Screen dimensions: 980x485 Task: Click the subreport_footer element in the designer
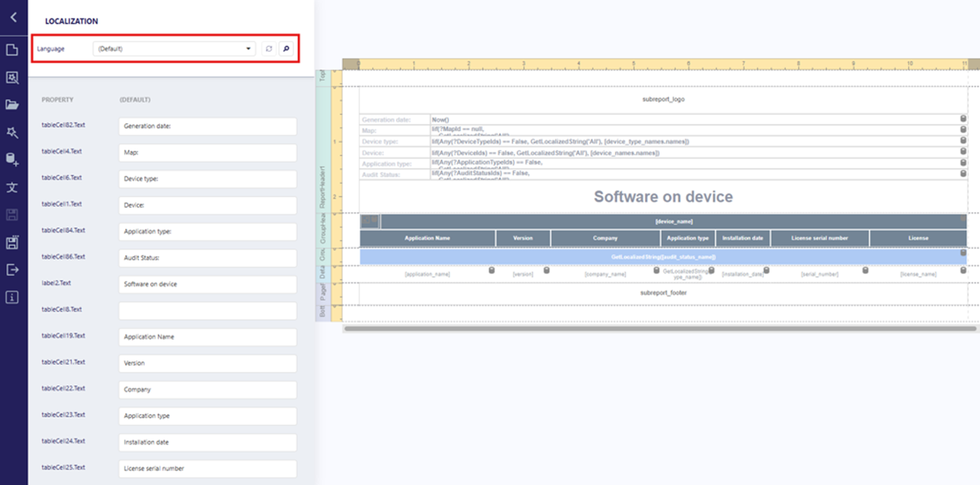[x=663, y=293]
